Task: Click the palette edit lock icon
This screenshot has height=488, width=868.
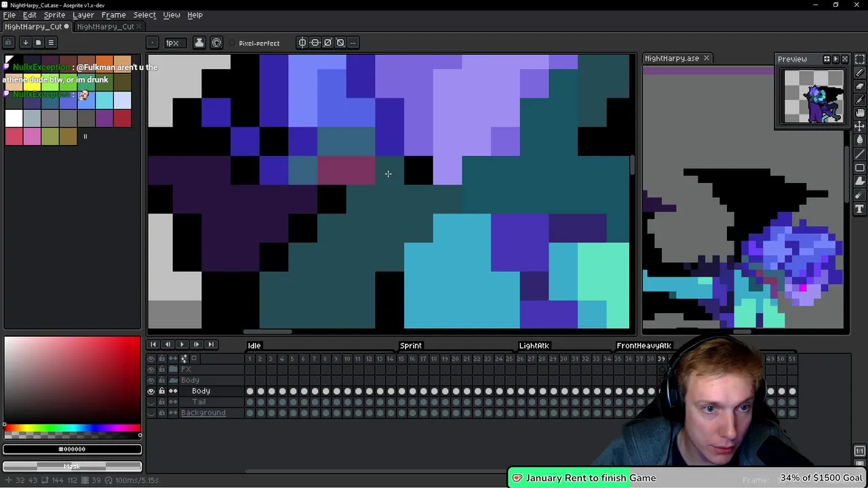Action: [x=9, y=43]
